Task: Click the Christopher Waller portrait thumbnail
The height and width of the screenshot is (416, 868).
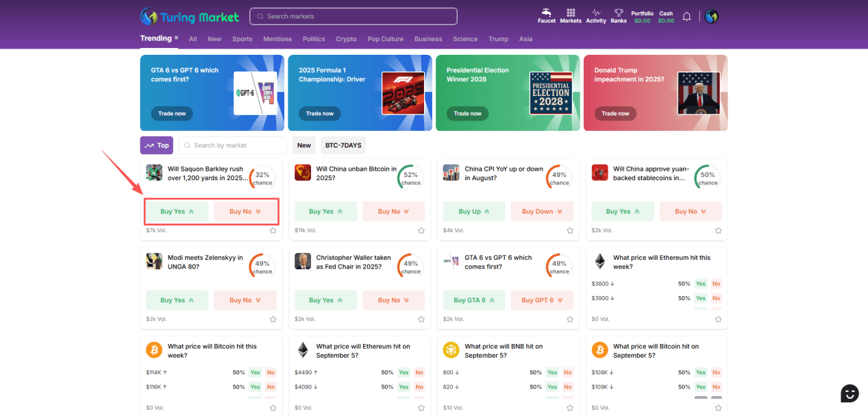Action: pyautogui.click(x=303, y=261)
